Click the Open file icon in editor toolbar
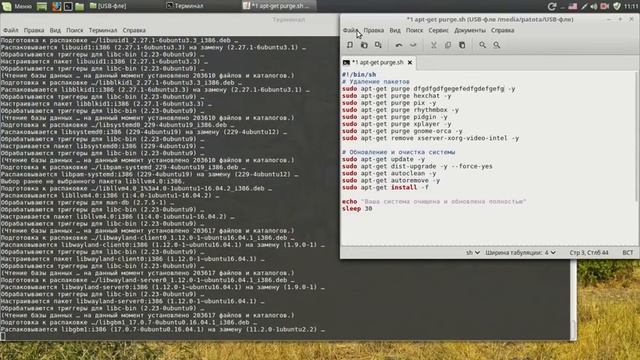Image resolution: width=640 pixels, height=360 pixels. click(364, 45)
